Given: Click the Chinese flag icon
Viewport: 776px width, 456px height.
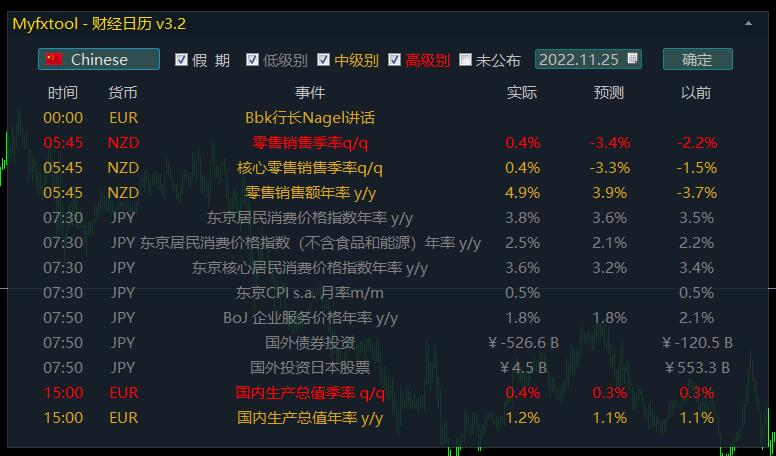Looking at the screenshot, I should pos(54,59).
